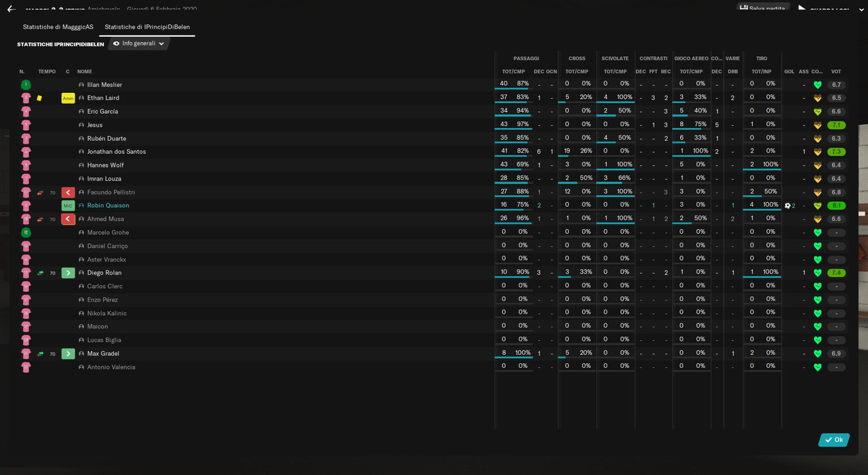Sort players by the NOME column header
This screenshot has width=868, height=475.
(x=85, y=71)
